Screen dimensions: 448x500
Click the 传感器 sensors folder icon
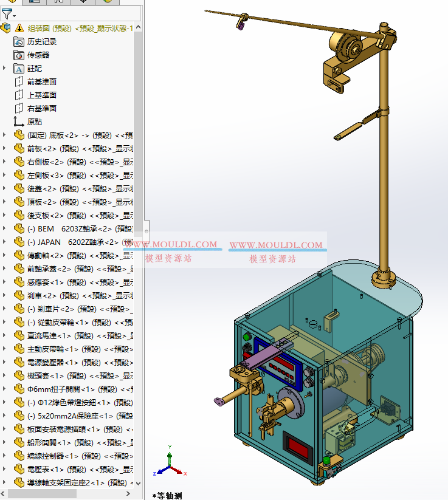[19, 55]
